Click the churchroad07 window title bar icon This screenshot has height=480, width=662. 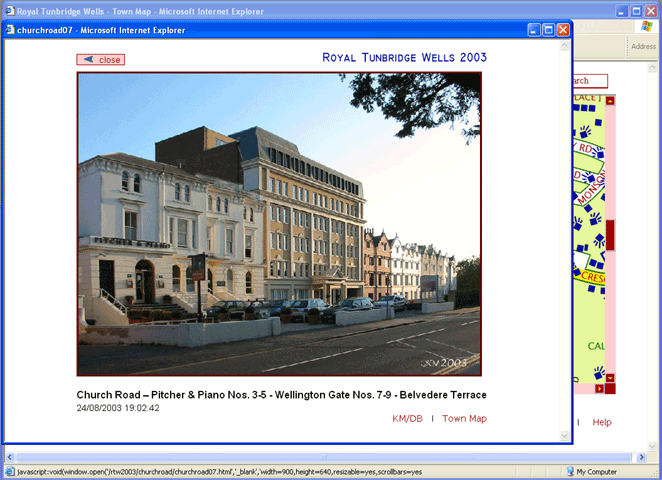(x=10, y=30)
